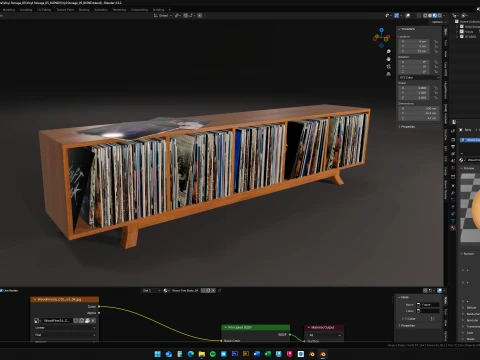Add a workspace with the plus tab

click(x=169, y=10)
